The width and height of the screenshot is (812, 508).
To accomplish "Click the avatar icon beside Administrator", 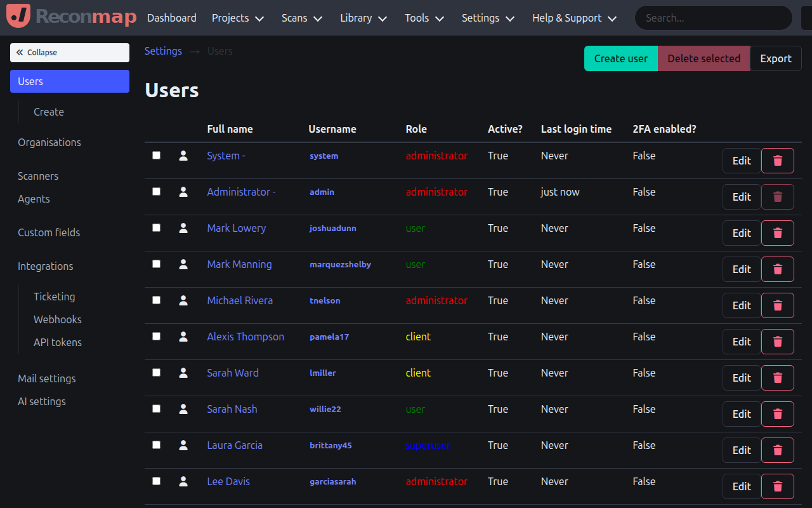I will (183, 192).
